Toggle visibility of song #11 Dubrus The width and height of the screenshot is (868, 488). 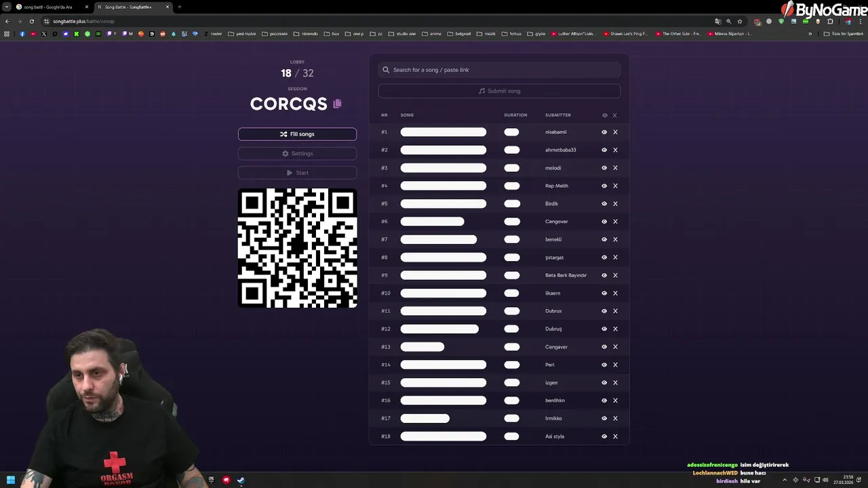[x=604, y=311]
